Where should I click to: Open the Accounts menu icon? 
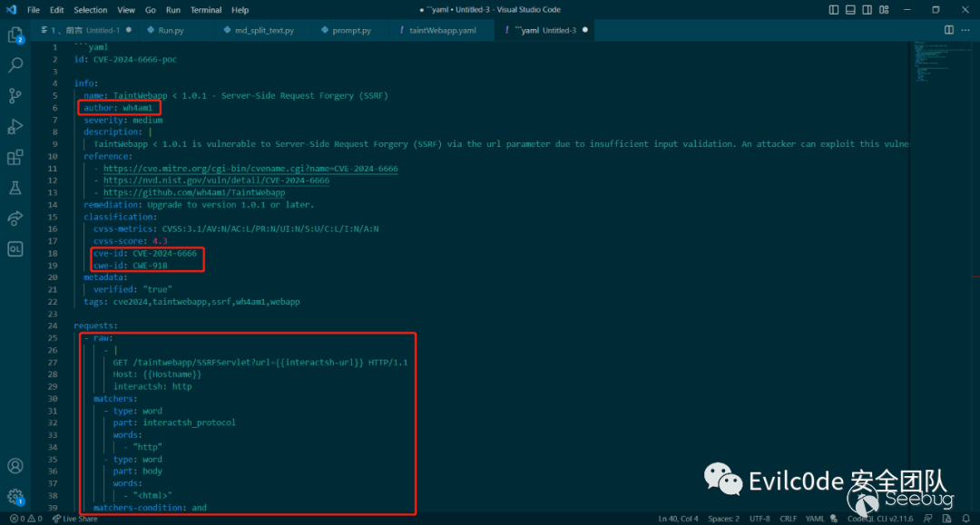coord(15,466)
